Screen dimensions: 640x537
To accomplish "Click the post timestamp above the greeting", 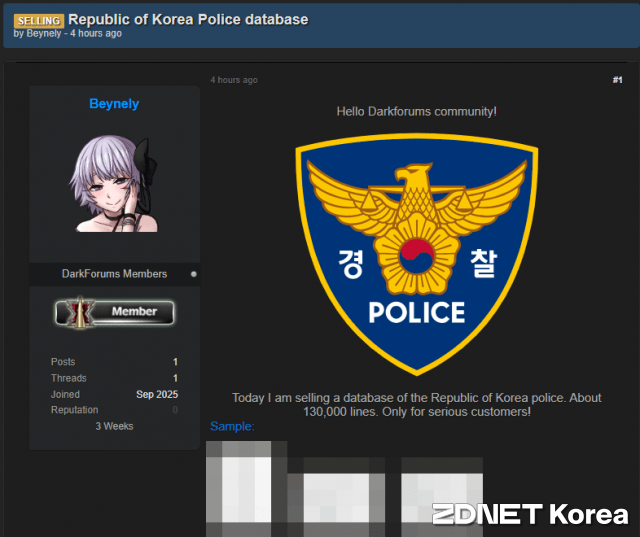I will tap(233, 80).
